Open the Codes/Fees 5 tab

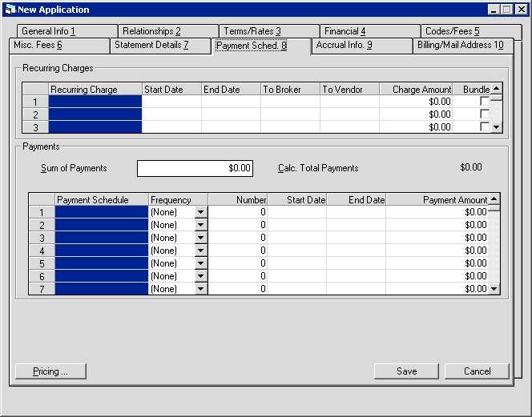(x=471, y=31)
